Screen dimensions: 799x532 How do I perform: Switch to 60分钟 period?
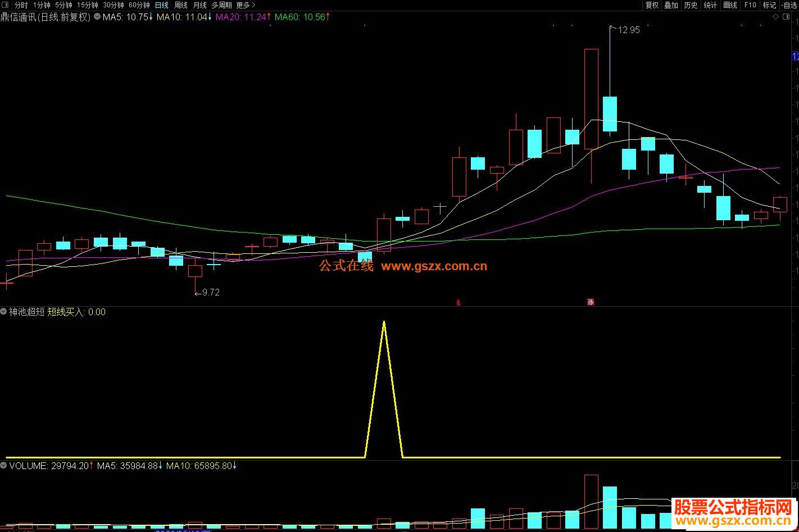pyautogui.click(x=139, y=5)
